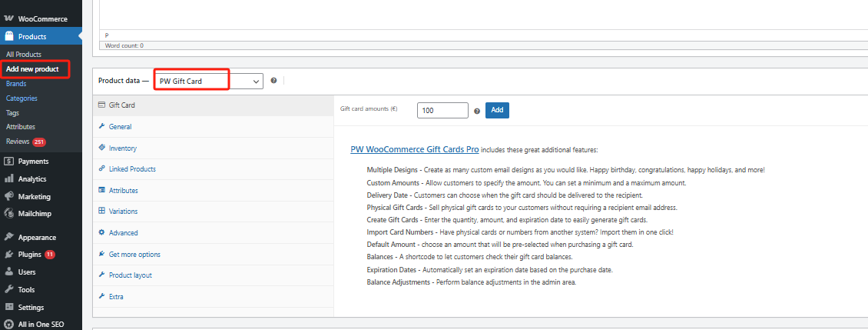868x330 pixels.
Task: Click the WooCommerce logo icon in sidebar
Action: 8,18
